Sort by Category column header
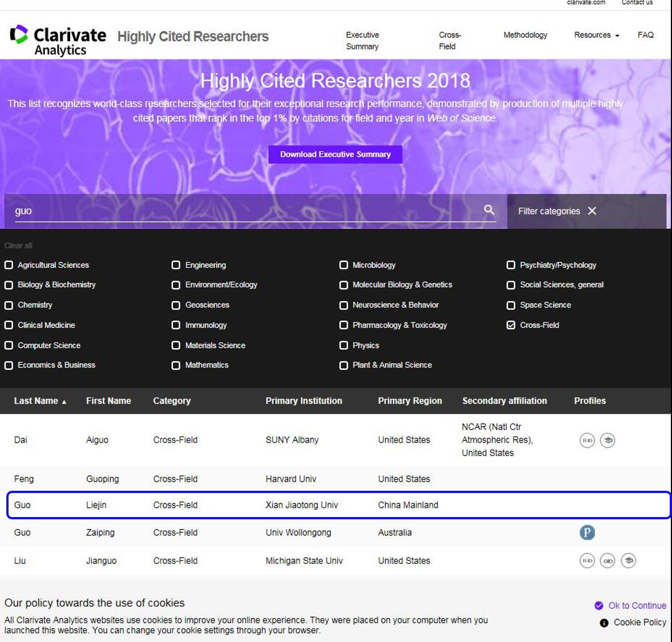 pyautogui.click(x=172, y=401)
